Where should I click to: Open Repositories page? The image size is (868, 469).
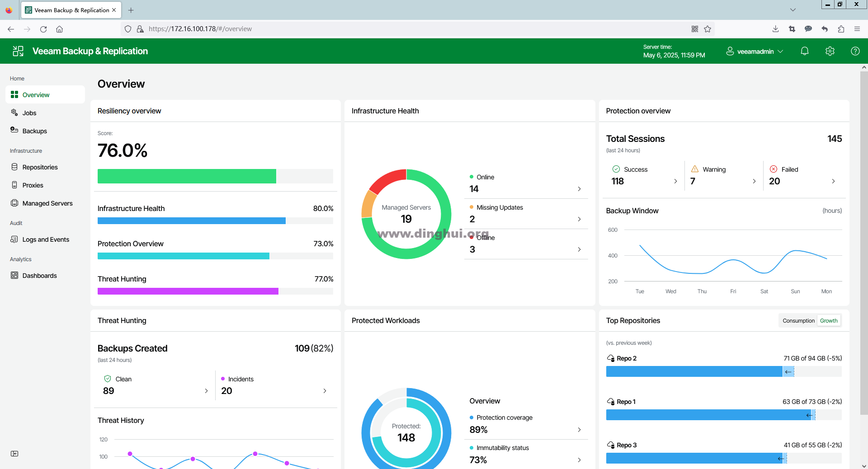45,167
